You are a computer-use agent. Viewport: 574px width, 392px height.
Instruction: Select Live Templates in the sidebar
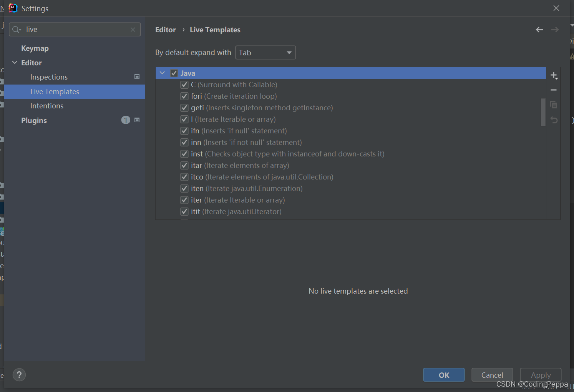[x=75, y=91]
